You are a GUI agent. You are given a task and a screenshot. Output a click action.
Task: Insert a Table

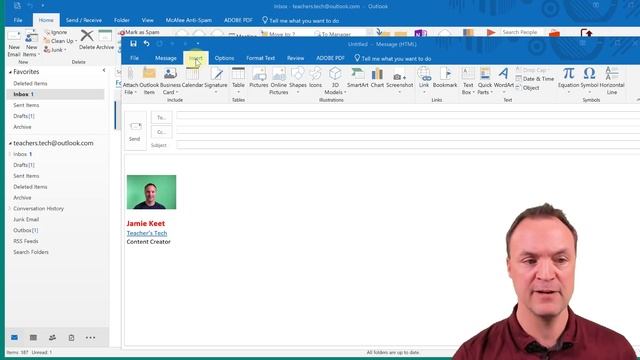click(238, 80)
